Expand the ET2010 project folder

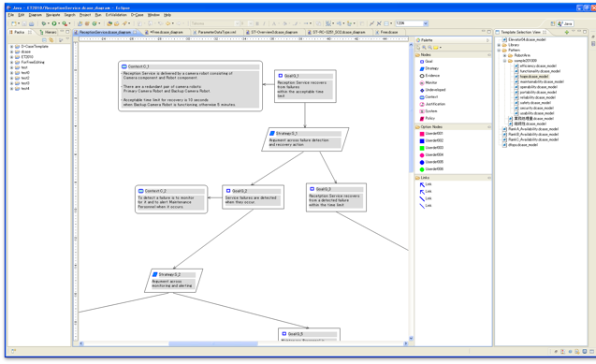pos(11,57)
